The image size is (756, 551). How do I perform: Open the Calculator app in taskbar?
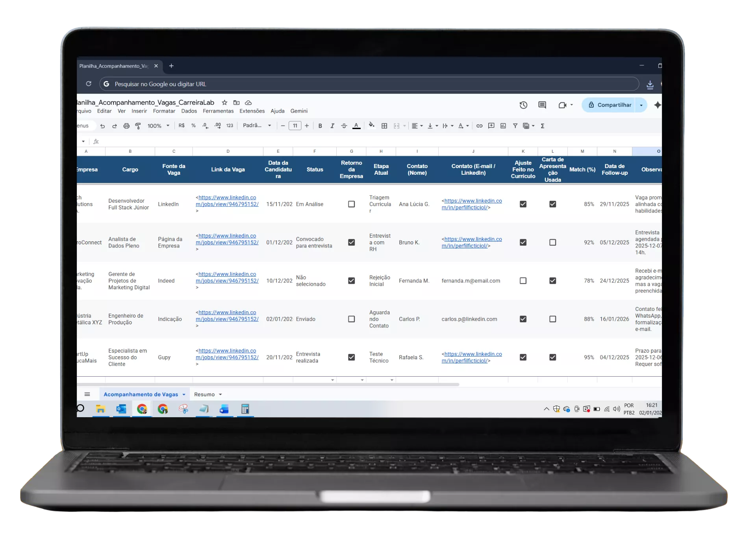(x=245, y=409)
